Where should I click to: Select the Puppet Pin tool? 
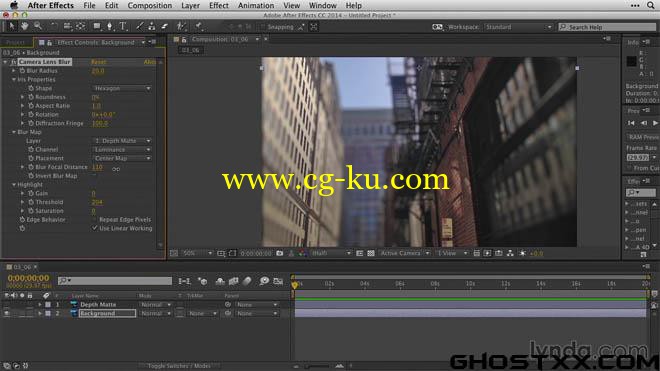point(198,27)
